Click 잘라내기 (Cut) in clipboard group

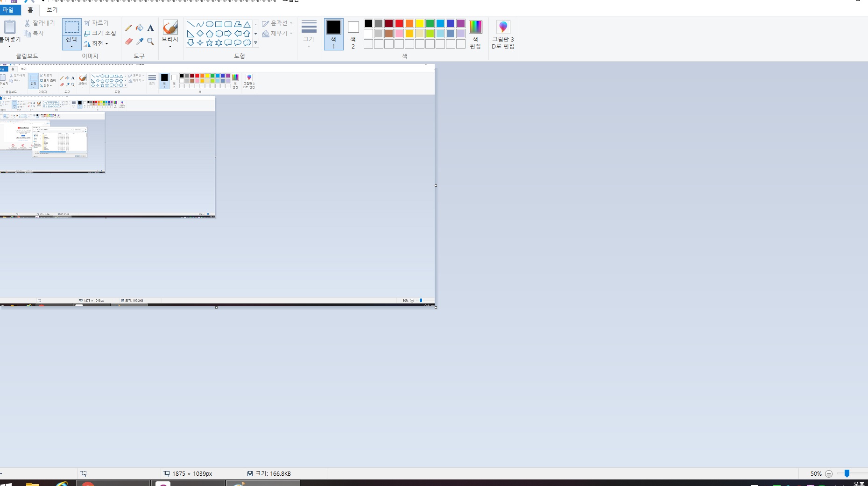[40, 23]
